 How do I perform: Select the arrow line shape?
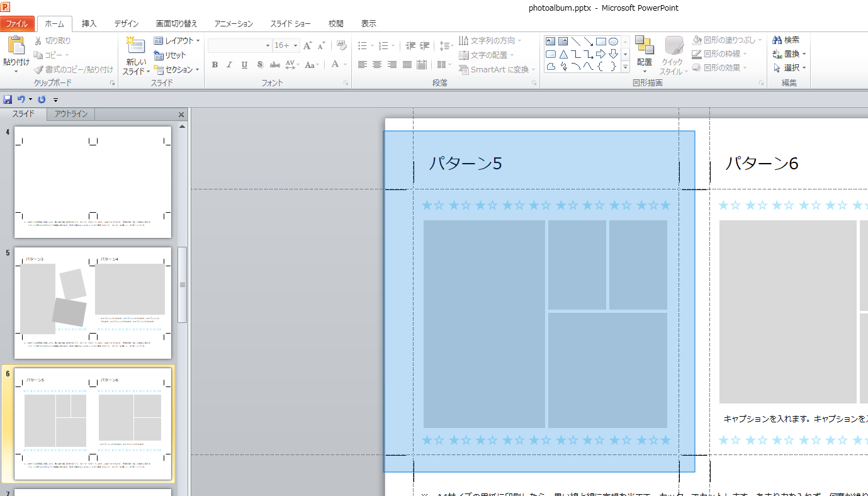[589, 42]
